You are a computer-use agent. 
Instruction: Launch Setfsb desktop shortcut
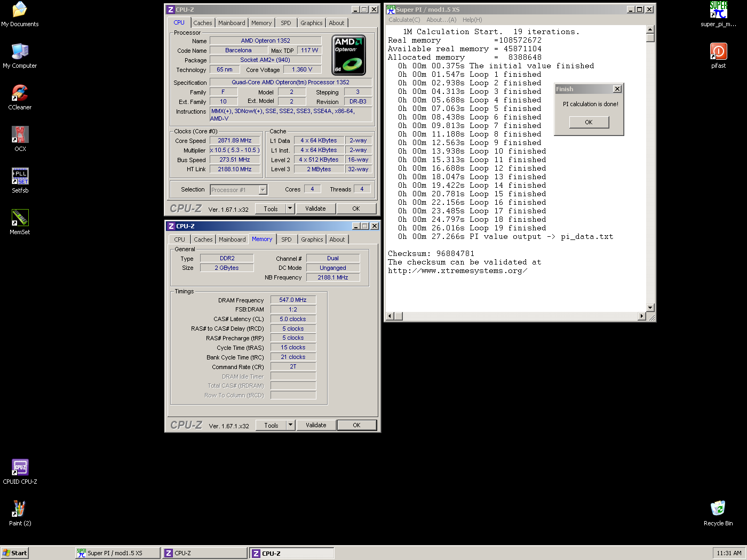(x=20, y=181)
